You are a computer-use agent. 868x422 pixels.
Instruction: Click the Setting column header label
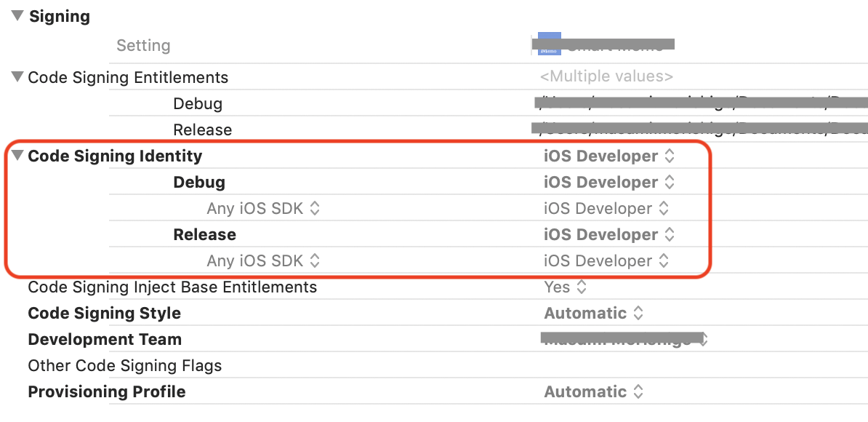tap(143, 45)
